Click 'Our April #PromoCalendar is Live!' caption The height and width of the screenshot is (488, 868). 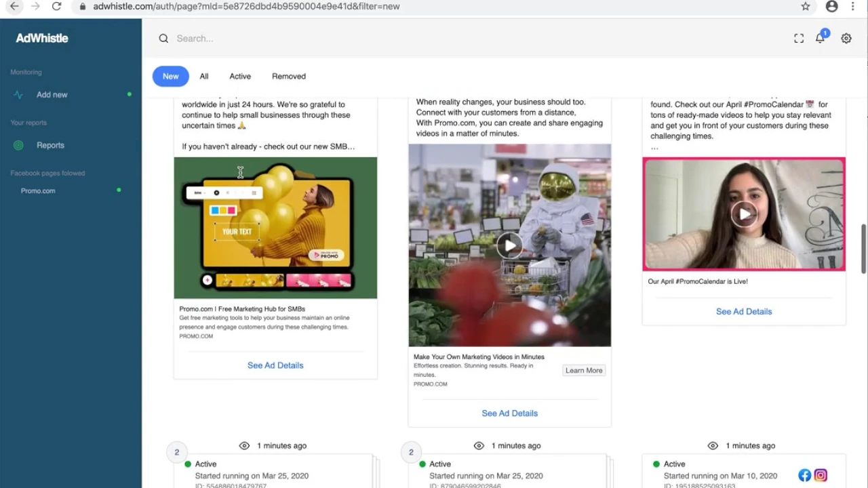[x=698, y=281]
